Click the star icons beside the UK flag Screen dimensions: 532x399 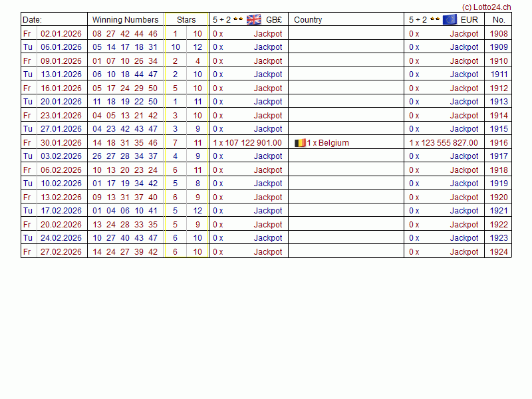click(238, 19)
